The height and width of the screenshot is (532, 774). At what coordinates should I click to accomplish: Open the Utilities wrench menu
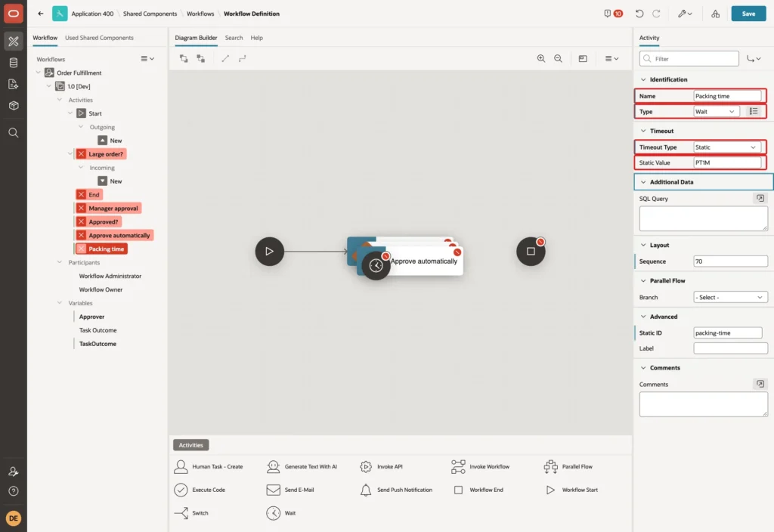point(685,14)
